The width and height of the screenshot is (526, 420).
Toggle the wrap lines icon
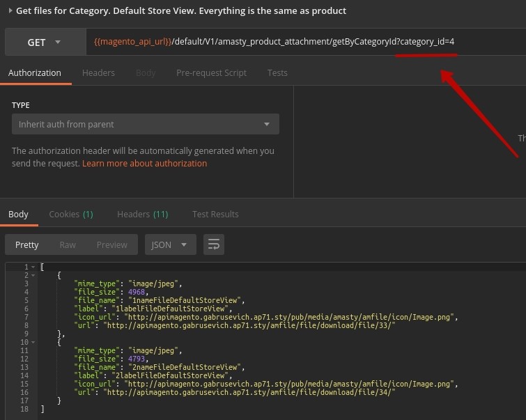point(213,245)
